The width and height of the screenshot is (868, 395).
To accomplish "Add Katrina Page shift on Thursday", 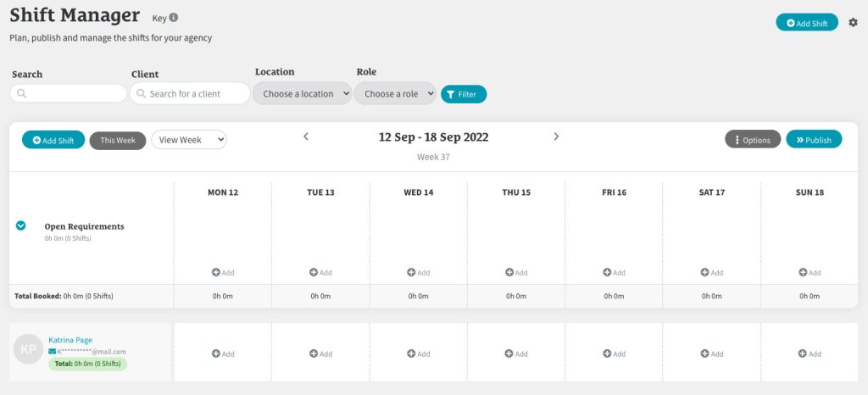I will tap(516, 353).
